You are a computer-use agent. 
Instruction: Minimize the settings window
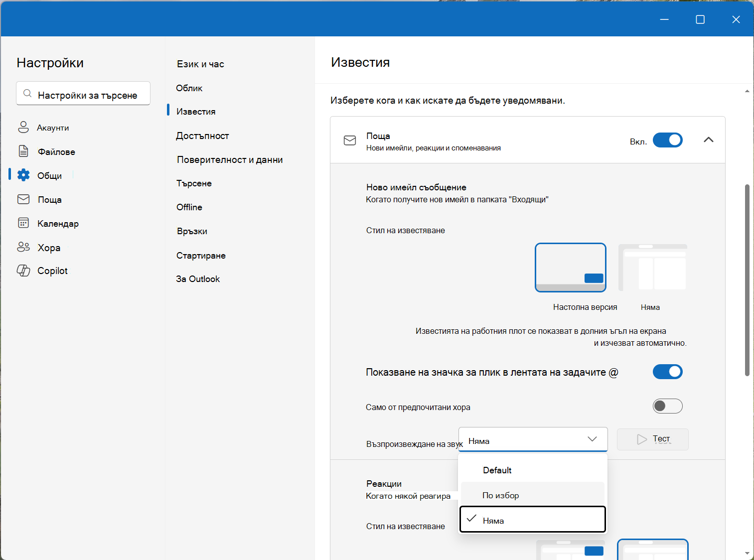tap(664, 19)
